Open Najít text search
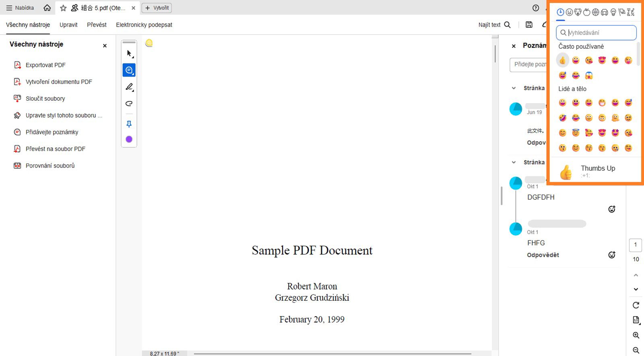 (494, 25)
